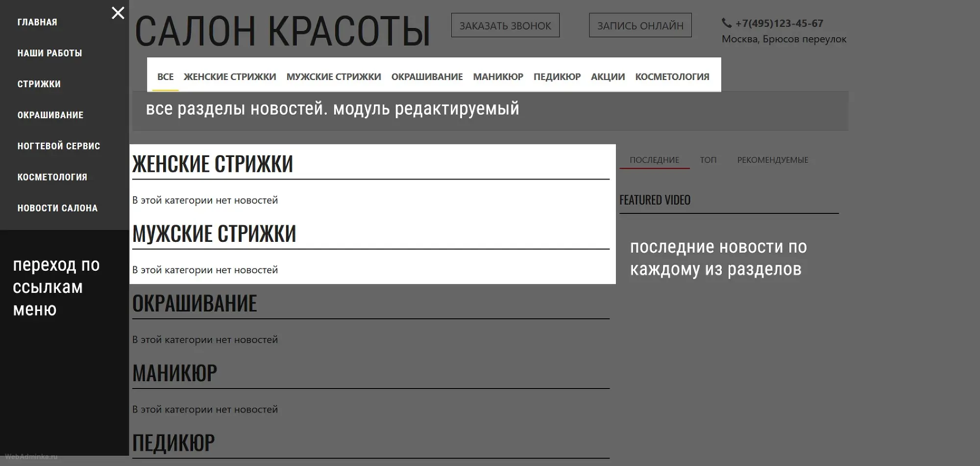The width and height of the screenshot is (980, 466).
Task: Click the Салон красоты site title
Action: [x=282, y=31]
